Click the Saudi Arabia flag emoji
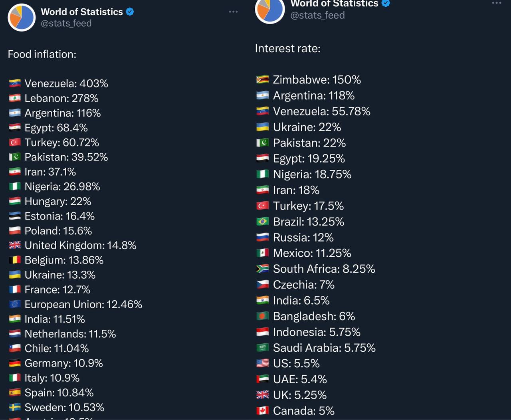 262,348
